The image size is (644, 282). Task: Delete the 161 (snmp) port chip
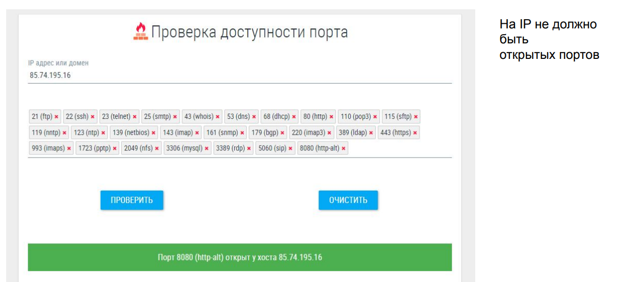tap(242, 133)
